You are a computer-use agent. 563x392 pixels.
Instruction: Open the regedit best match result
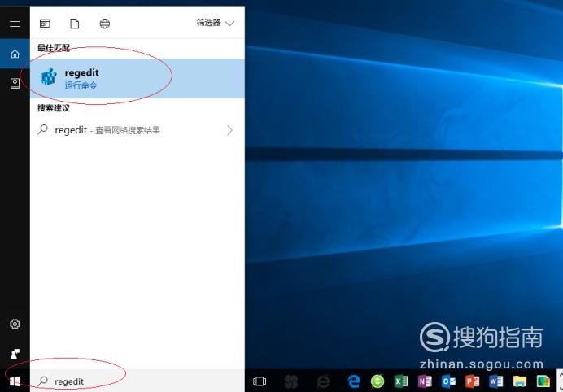pos(137,78)
